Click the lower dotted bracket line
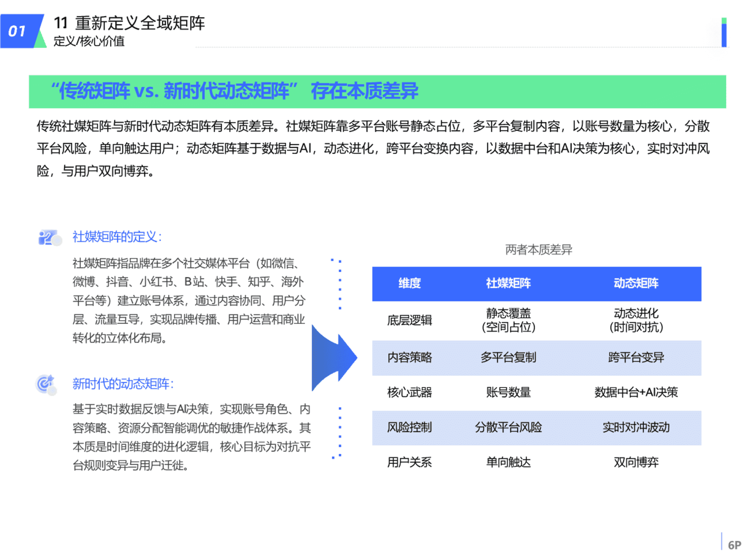The height and width of the screenshot is (560, 747). [340, 432]
